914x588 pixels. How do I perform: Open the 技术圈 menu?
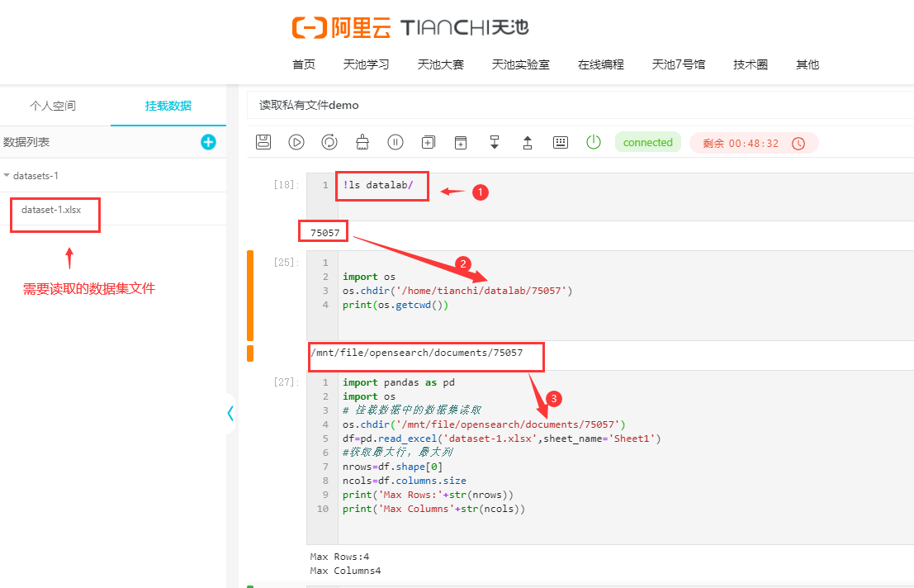(x=751, y=64)
